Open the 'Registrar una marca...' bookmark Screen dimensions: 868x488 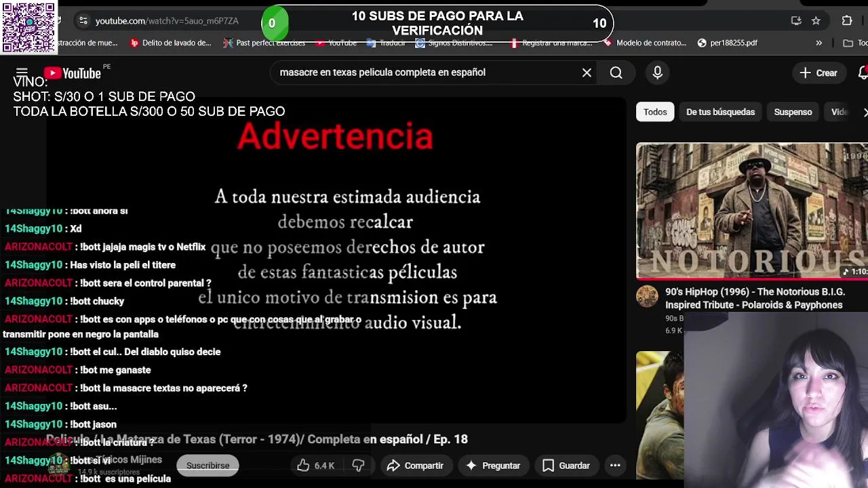coord(551,43)
